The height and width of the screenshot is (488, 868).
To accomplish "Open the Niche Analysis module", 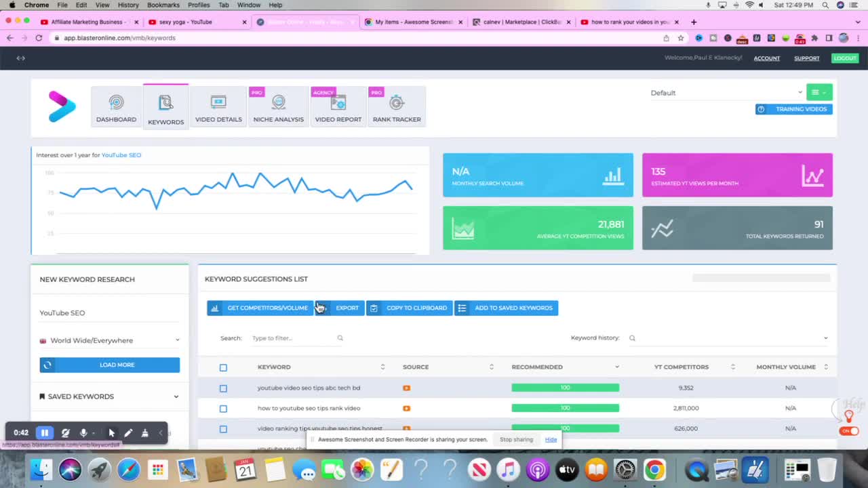I will (278, 106).
